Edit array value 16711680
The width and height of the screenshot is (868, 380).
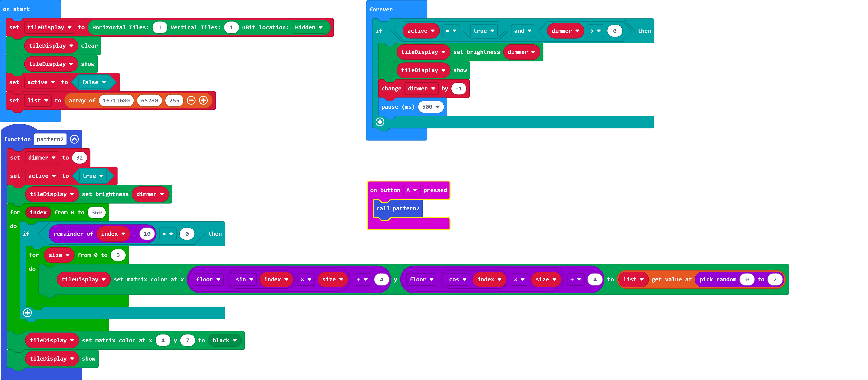[x=116, y=100]
